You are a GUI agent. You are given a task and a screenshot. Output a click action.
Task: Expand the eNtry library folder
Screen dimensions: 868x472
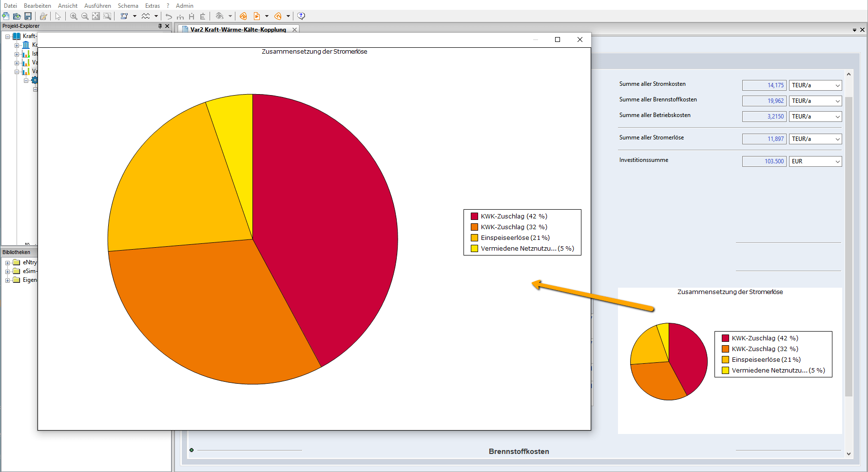pyautogui.click(x=8, y=263)
